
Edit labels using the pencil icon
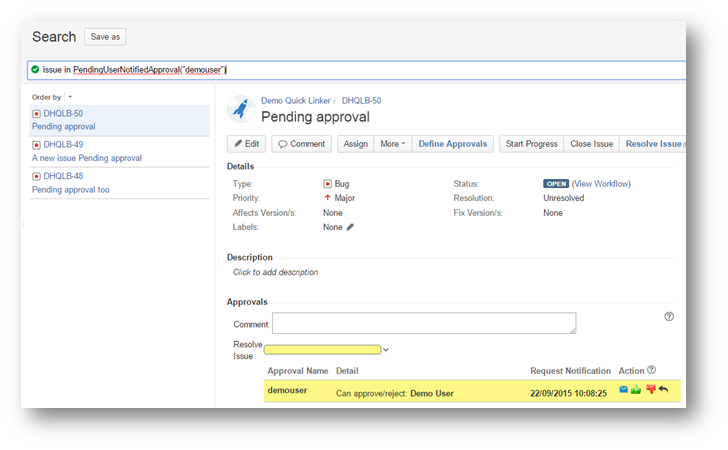pos(350,227)
